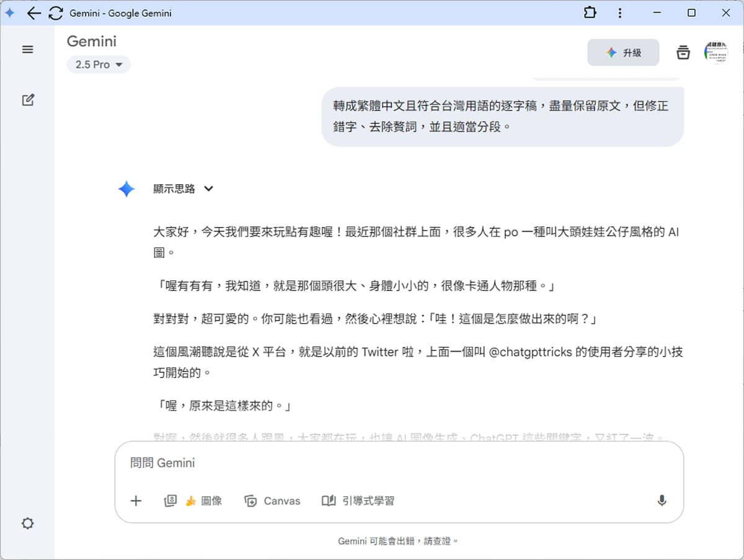Open the 2.5 Pro model dropdown
Image resolution: width=744 pixels, height=560 pixels.
click(99, 64)
